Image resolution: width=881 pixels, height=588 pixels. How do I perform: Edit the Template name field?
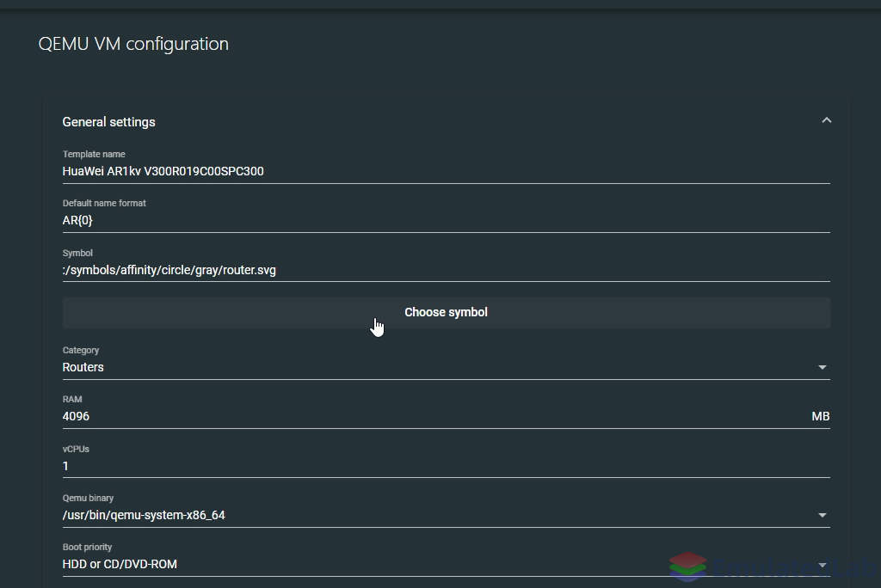pos(447,171)
